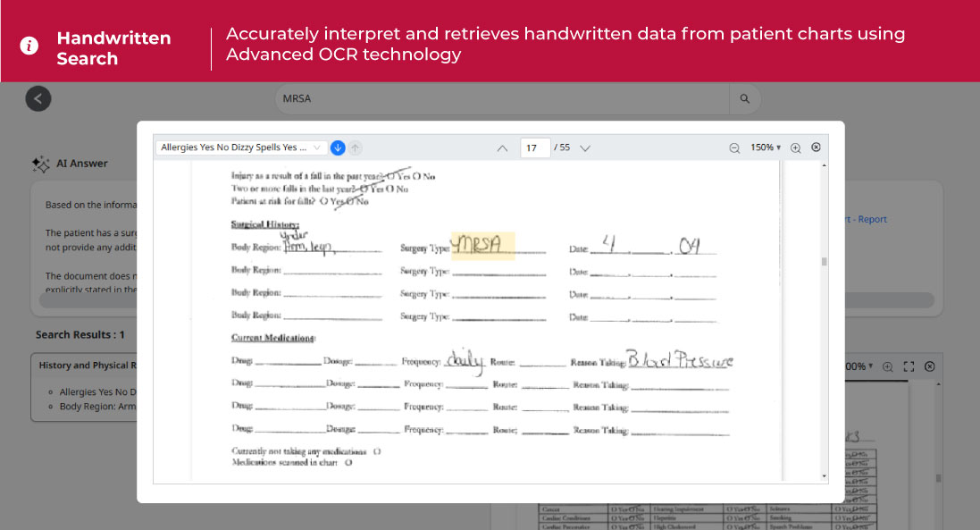Click the search magnifier icon
Screen dimensions: 980x530
pos(745,99)
